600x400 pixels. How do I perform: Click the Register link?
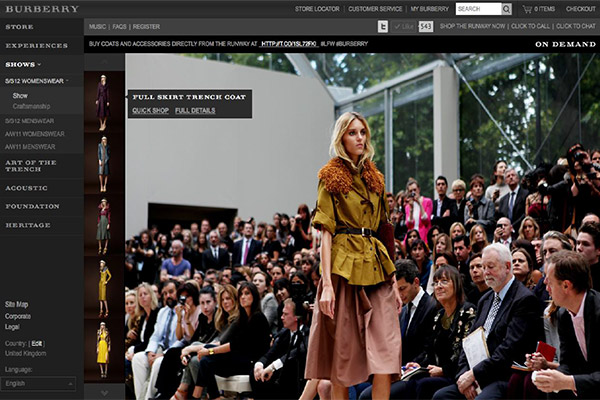click(x=146, y=27)
